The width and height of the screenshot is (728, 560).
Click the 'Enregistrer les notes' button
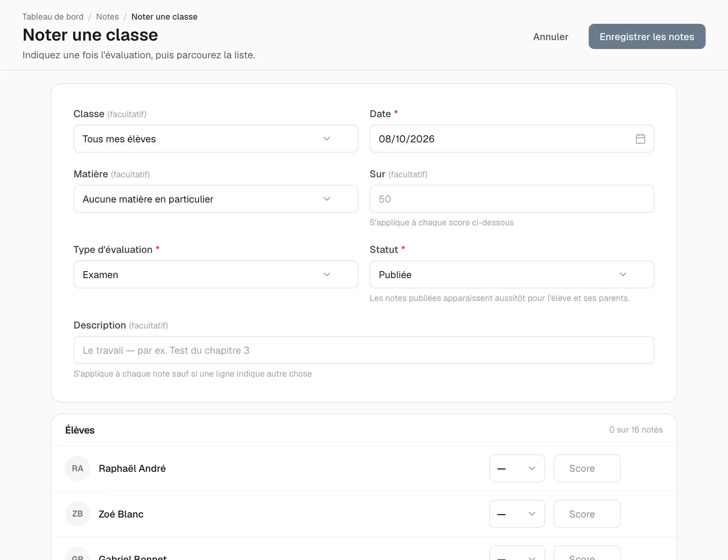647,36
